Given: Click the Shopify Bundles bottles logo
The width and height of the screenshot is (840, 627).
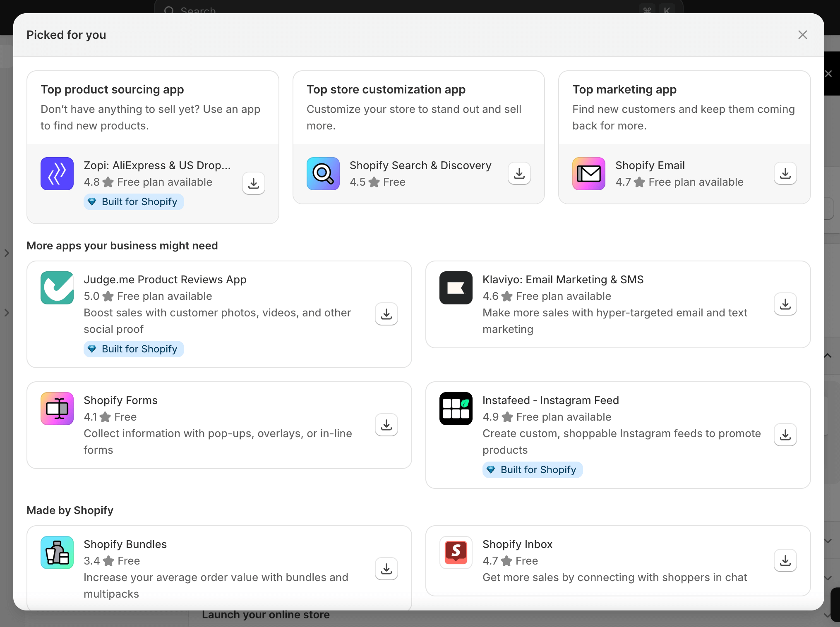Looking at the screenshot, I should 57,553.
